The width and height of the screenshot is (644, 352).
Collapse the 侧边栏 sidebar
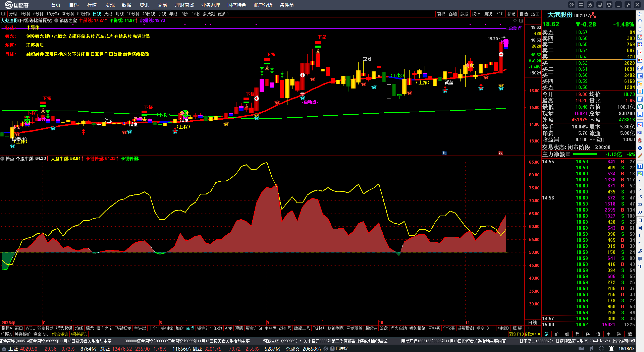[x=533, y=334]
